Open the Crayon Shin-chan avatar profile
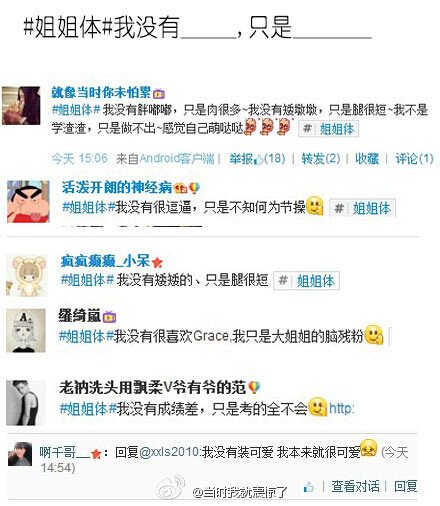 coord(28,201)
